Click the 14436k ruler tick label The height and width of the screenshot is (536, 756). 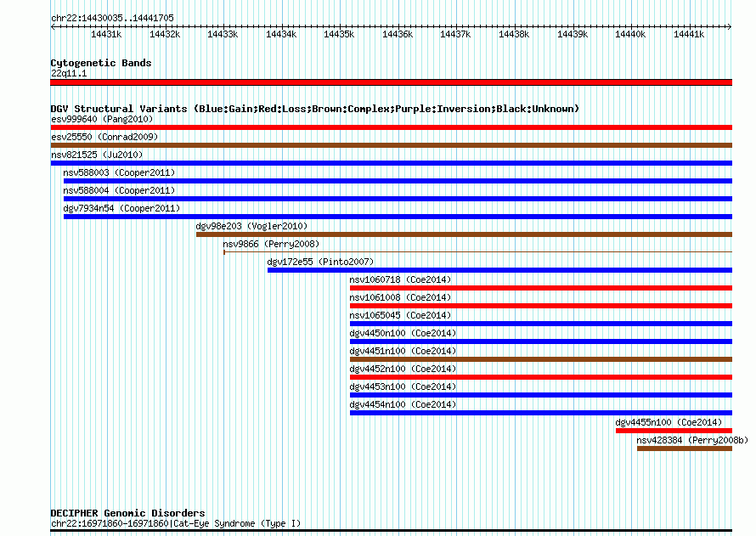398,34
